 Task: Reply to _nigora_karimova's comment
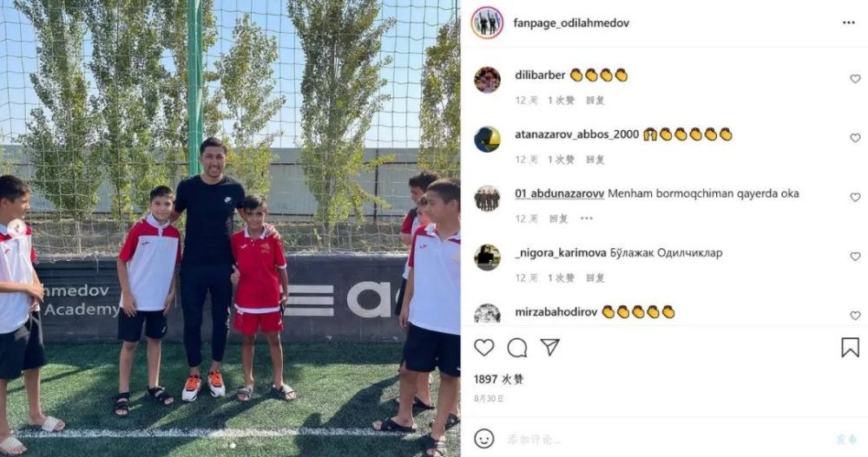(595, 278)
